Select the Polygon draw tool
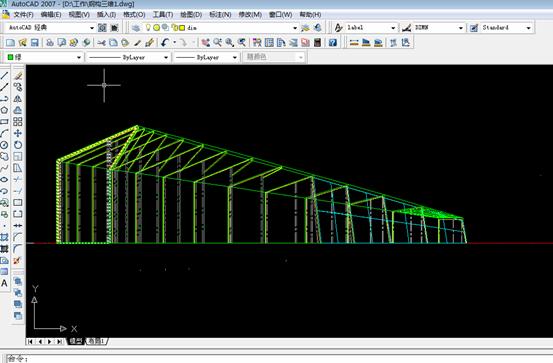This screenshot has height=363, width=553. point(4,110)
